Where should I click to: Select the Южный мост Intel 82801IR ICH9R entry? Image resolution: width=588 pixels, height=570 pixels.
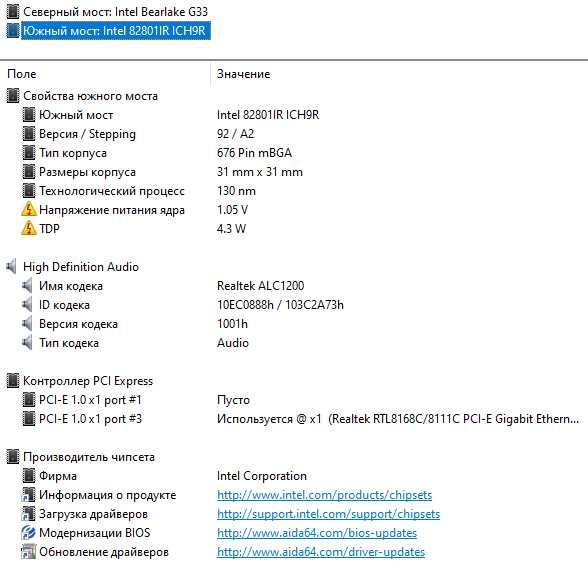coord(115,31)
